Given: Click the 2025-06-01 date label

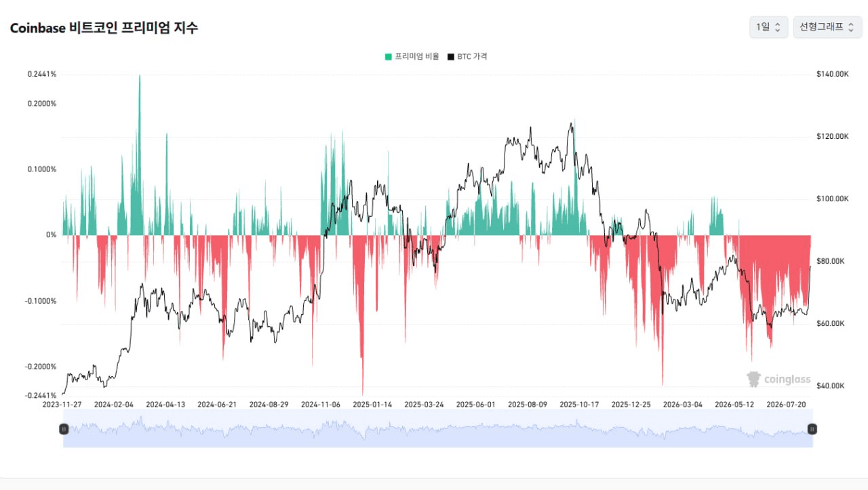Looking at the screenshot, I should [476, 404].
